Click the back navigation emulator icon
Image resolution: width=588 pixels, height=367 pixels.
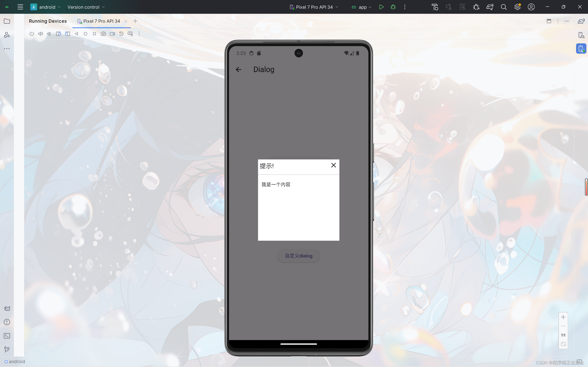click(x=76, y=34)
